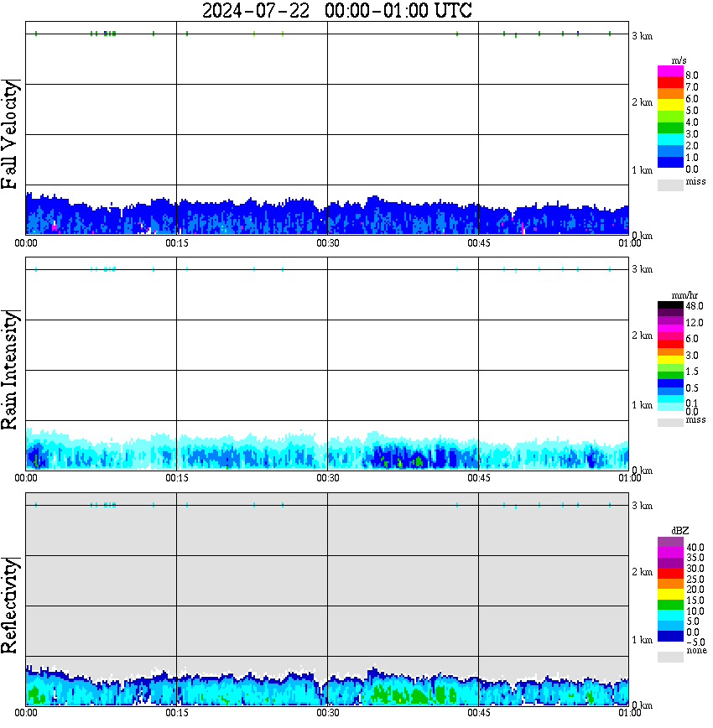This screenshot has height=728, width=713.
Task: Click '1.5' in the mm/hr legend
Action: click(x=692, y=371)
